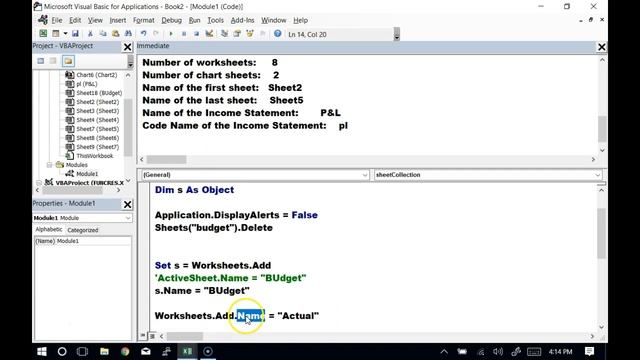Click View Code icon in Project panel
Viewport: 640px width, 360px height.
(x=40, y=61)
